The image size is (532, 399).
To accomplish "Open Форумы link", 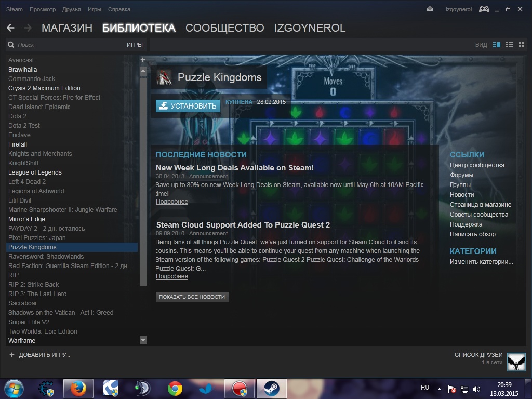I will (461, 175).
